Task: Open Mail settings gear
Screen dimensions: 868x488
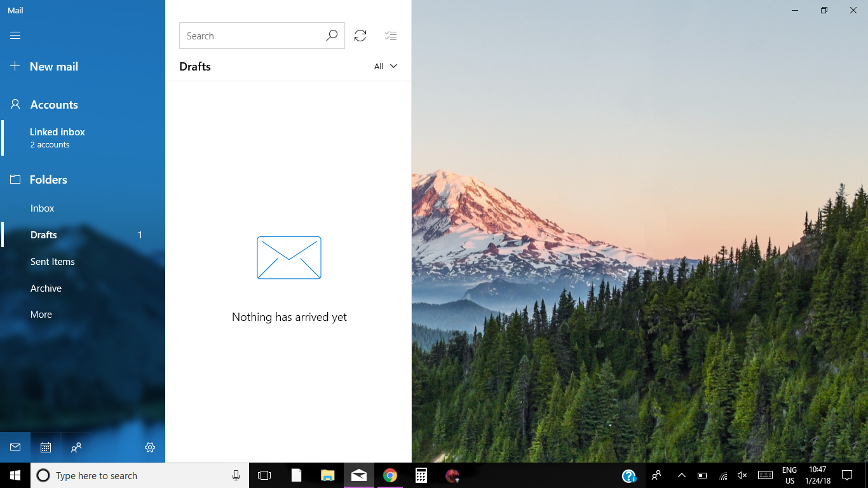Action: 150,447
